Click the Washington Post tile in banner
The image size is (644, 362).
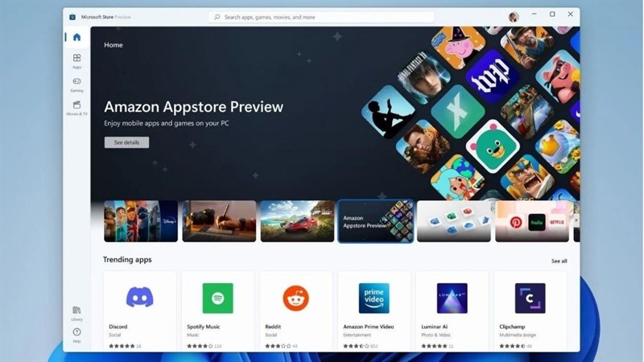pos(493,76)
